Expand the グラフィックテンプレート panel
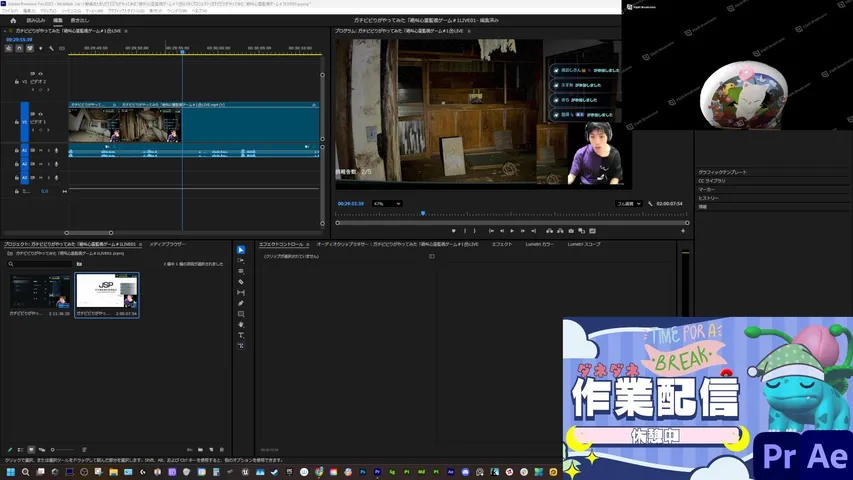The width and height of the screenshot is (853, 480). tap(722, 172)
